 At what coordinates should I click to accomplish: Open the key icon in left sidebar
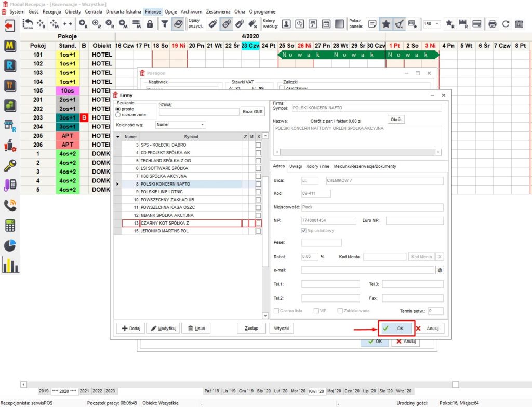[x=9, y=165]
